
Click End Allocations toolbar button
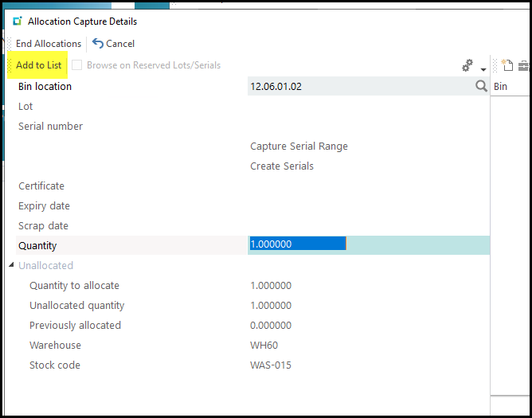tap(49, 44)
